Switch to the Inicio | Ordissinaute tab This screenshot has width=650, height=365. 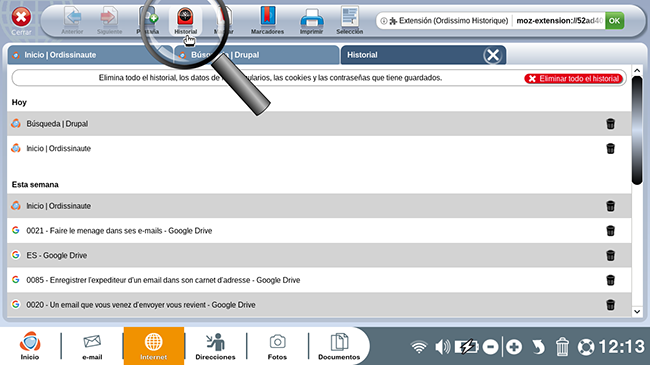pyautogui.click(x=89, y=55)
